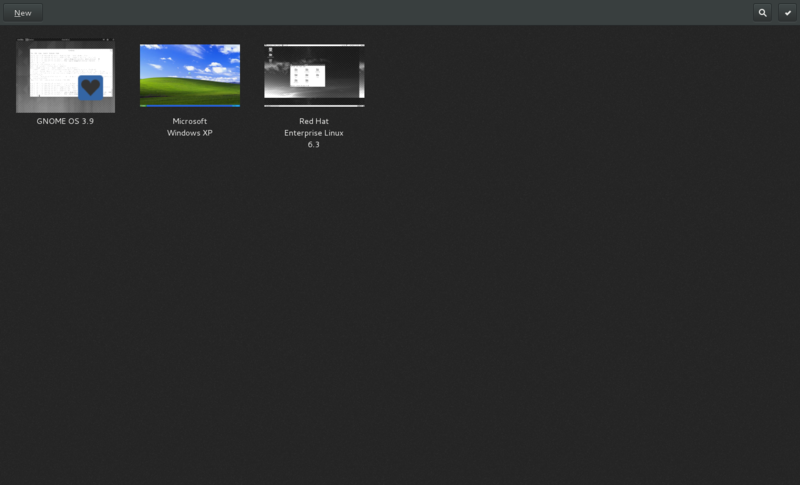
Task: Select 'Red Hat Enterprise Linux 6.3' label
Action: (x=314, y=133)
